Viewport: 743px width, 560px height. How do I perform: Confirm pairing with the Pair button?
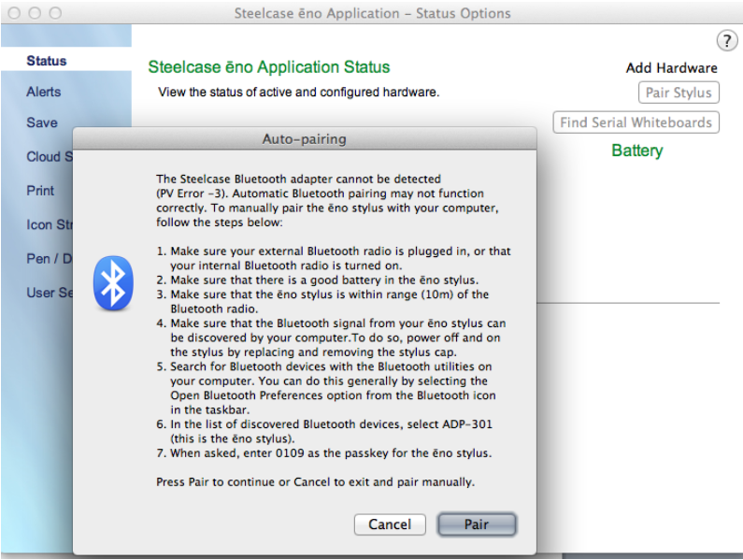(x=477, y=524)
